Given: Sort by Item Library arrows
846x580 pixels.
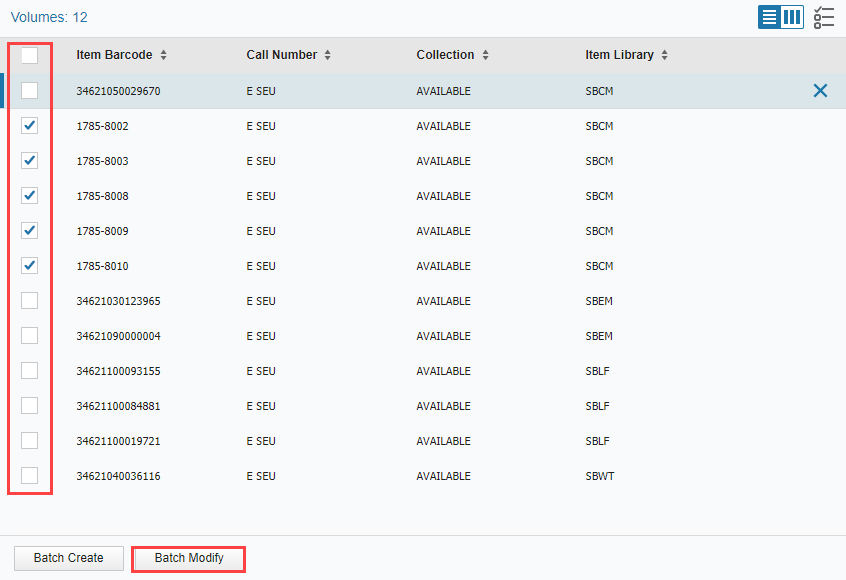Looking at the screenshot, I should coord(665,55).
